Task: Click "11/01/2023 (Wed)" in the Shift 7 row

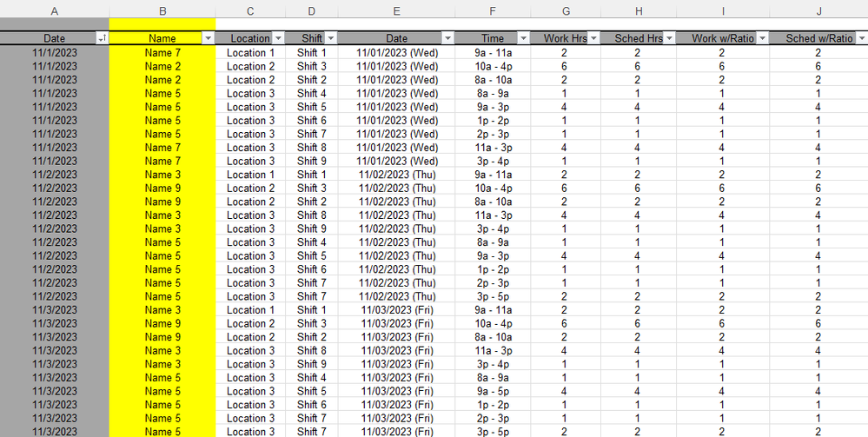Action: tap(397, 134)
